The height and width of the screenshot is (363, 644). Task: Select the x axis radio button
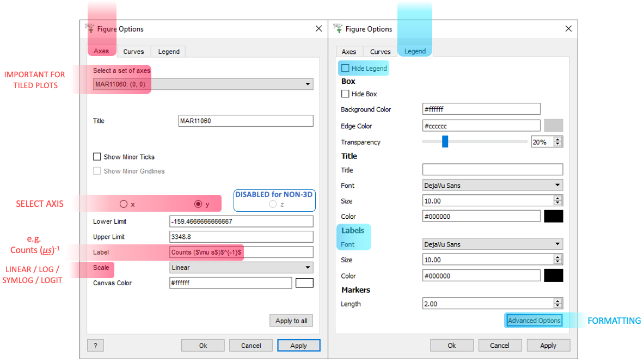(x=124, y=204)
